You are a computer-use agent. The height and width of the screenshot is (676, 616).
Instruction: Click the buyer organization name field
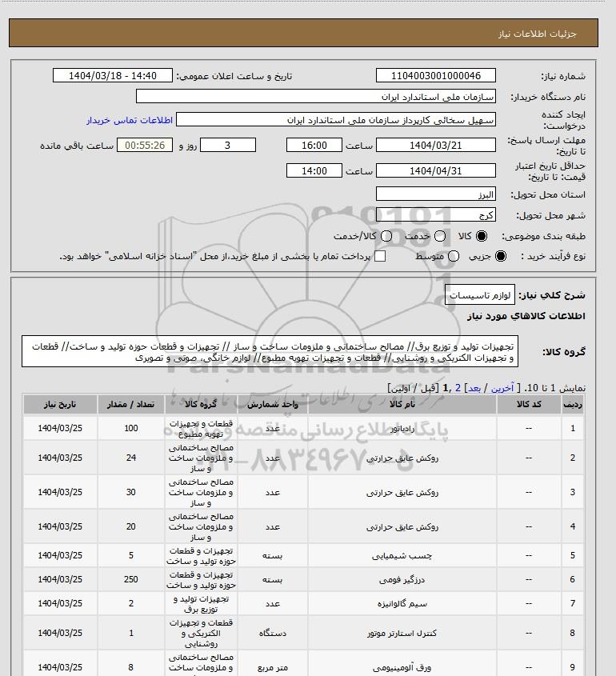315,97
